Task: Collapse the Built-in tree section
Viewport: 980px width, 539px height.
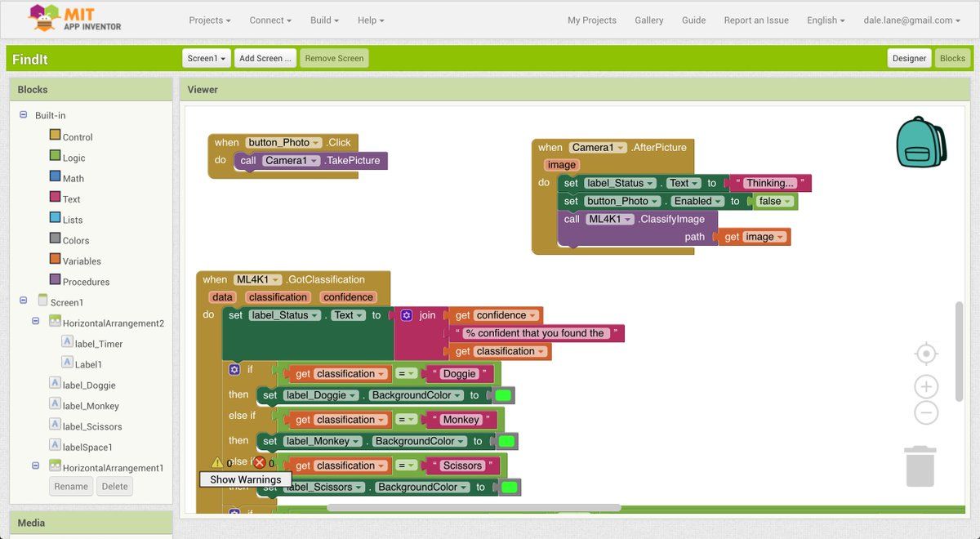Action: click(24, 115)
